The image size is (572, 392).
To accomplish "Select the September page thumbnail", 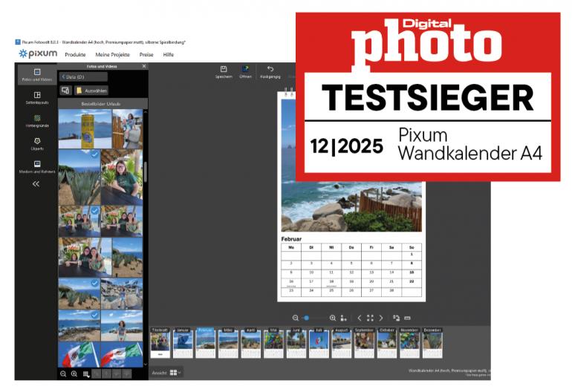I will (x=364, y=343).
